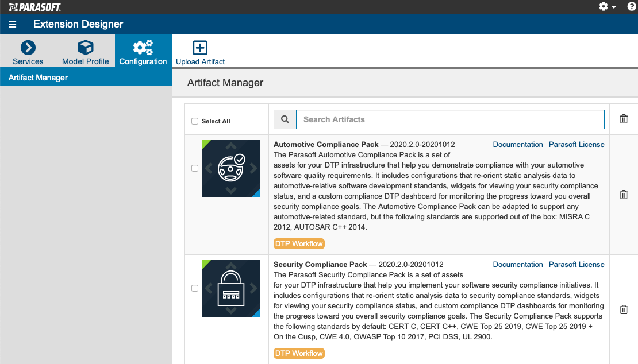Open Documentation for Automotive Compliance Pack
This screenshot has height=364, width=638.
click(x=517, y=144)
